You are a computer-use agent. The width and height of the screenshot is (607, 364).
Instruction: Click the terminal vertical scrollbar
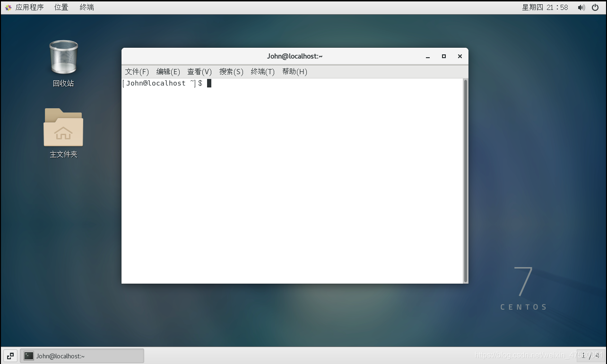pos(465,181)
